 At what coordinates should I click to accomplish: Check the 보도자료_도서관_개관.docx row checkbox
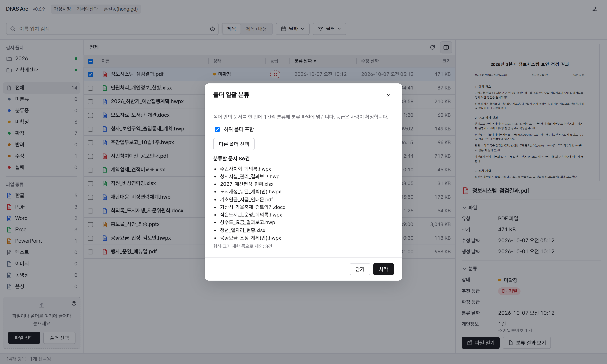(90, 115)
